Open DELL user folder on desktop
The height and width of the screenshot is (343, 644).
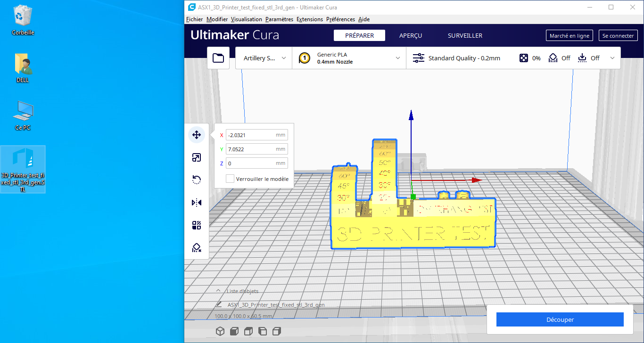pos(23,68)
